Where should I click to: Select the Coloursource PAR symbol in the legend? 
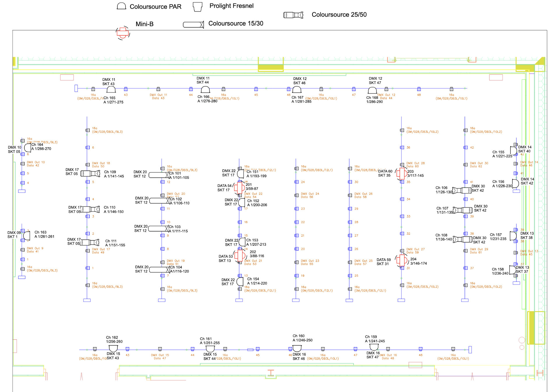[x=121, y=6]
